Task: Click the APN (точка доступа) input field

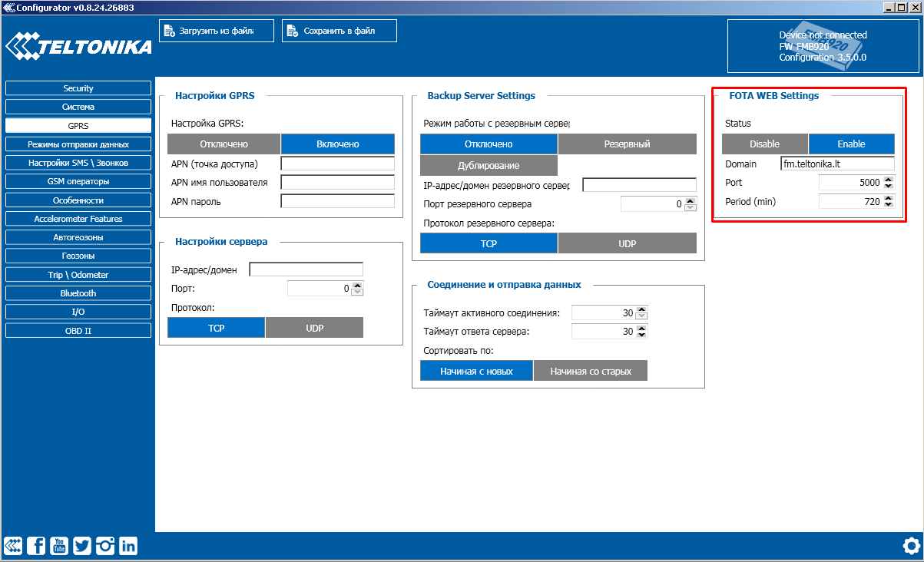Action: pos(337,164)
